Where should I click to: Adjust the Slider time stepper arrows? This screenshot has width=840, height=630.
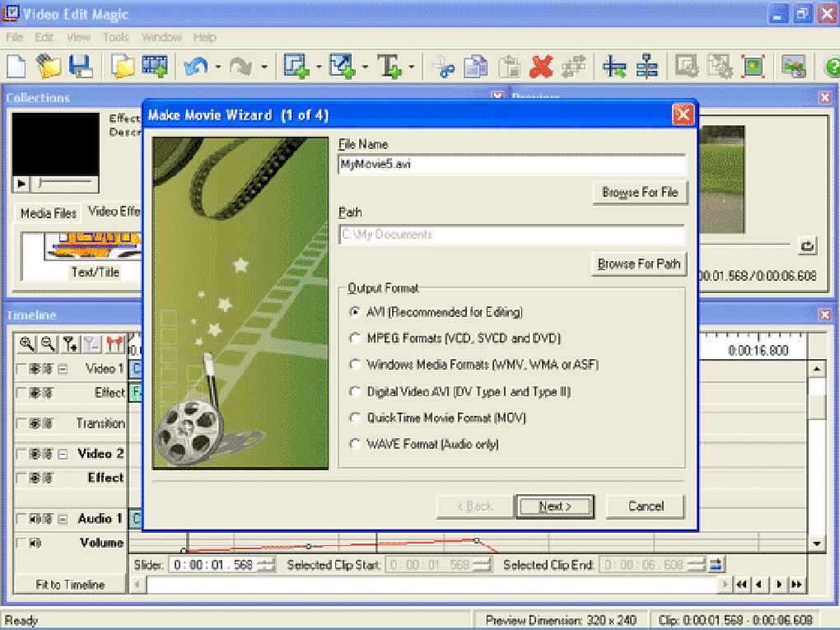pyautogui.click(x=266, y=565)
